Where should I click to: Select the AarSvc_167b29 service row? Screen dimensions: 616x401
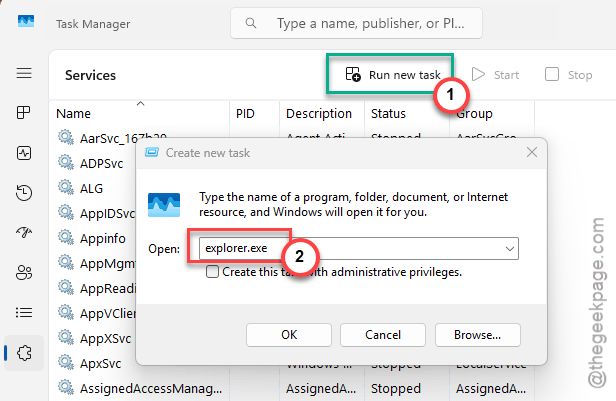tap(123, 138)
